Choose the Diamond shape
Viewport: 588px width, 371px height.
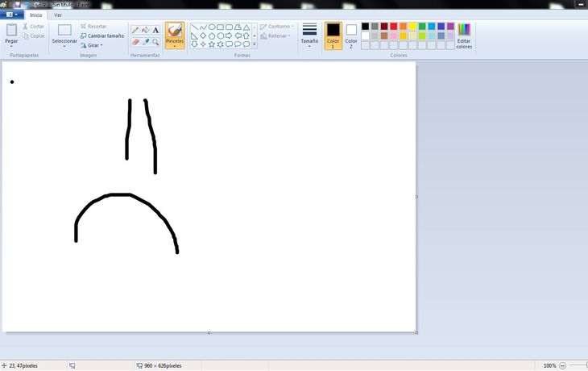pos(203,35)
